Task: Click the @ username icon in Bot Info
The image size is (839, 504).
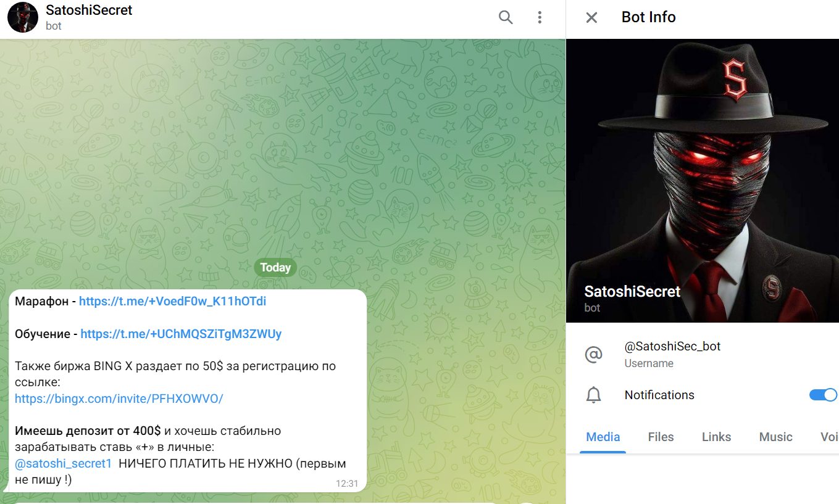Action: [x=593, y=355]
